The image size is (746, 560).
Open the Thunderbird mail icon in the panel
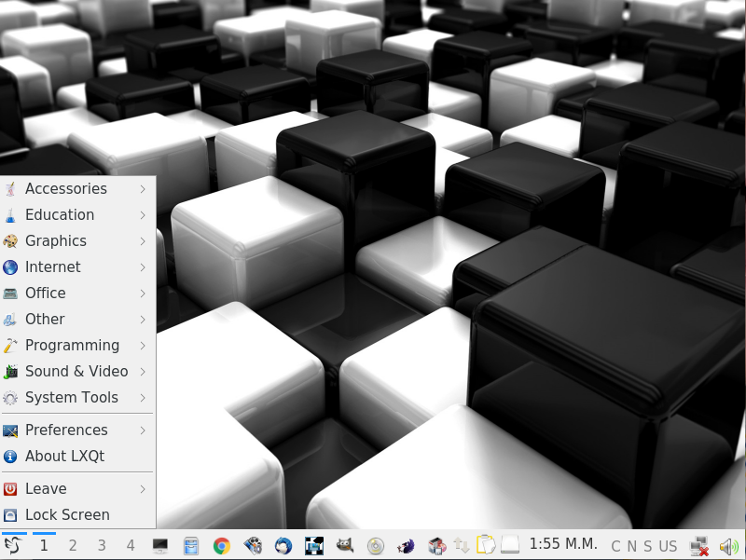pos(283,546)
